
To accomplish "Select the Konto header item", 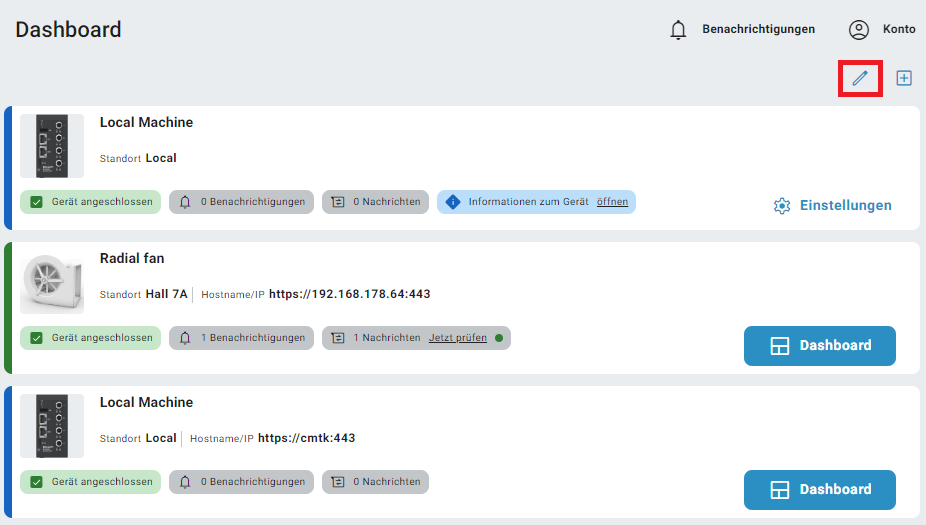I will click(x=898, y=30).
